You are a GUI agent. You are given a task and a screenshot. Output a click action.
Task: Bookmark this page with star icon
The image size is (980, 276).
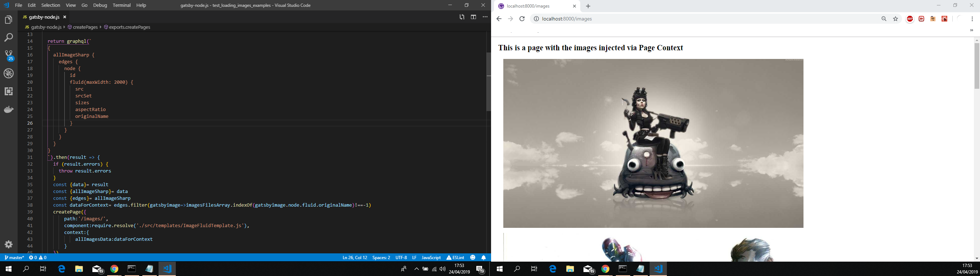tap(896, 19)
